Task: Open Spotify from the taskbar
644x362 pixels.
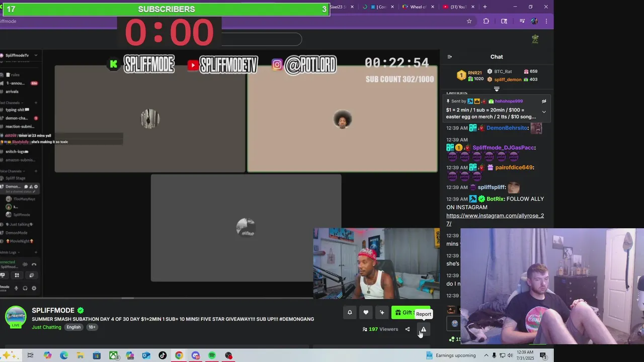Action: (212, 355)
